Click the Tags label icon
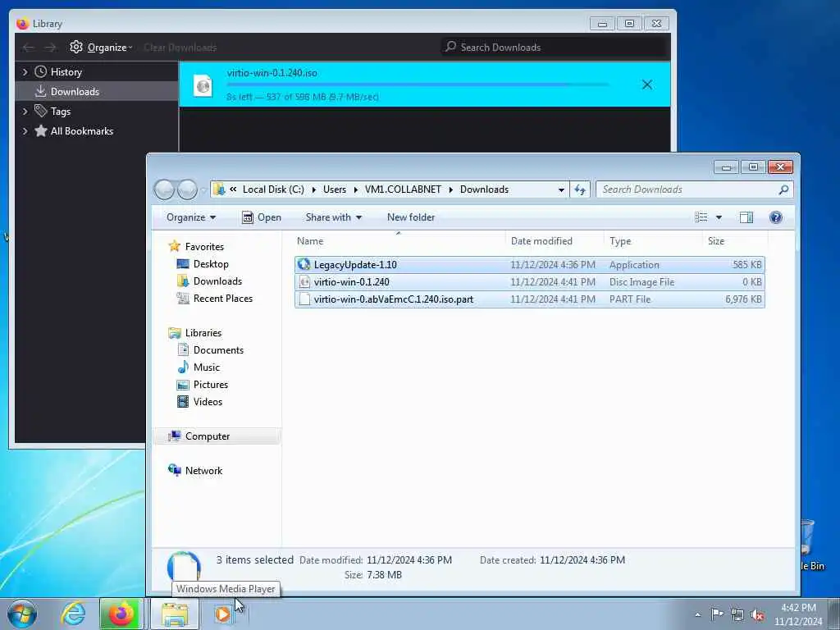The height and width of the screenshot is (630, 840). point(41,111)
